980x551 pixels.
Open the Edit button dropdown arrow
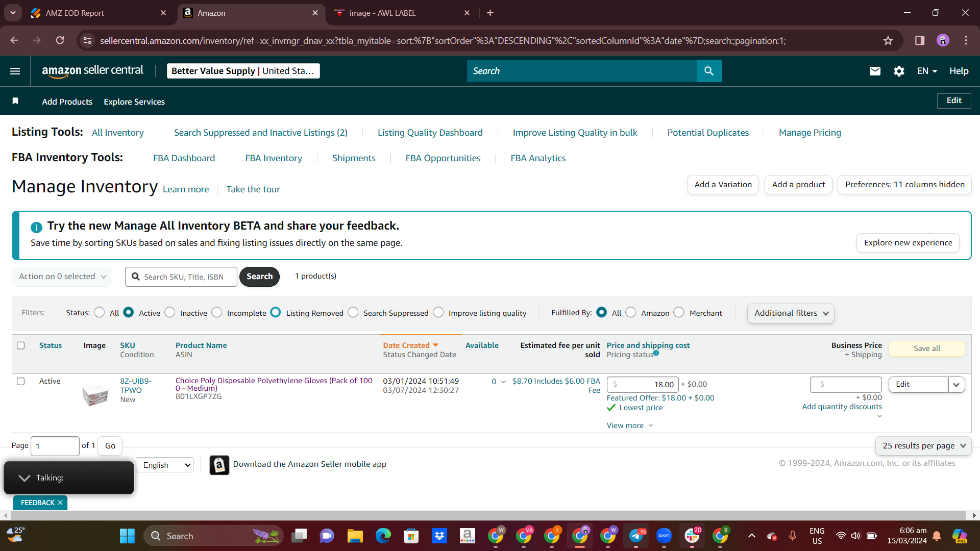pyautogui.click(x=957, y=385)
